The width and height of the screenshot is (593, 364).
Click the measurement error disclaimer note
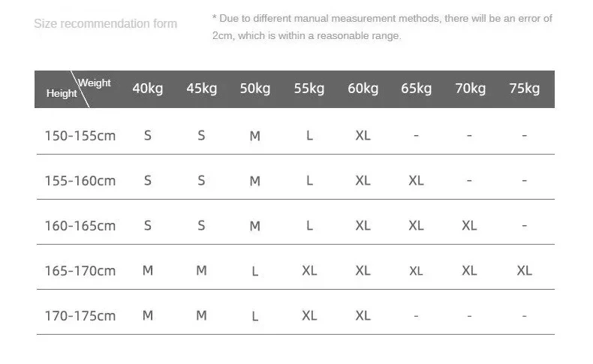pos(382,27)
